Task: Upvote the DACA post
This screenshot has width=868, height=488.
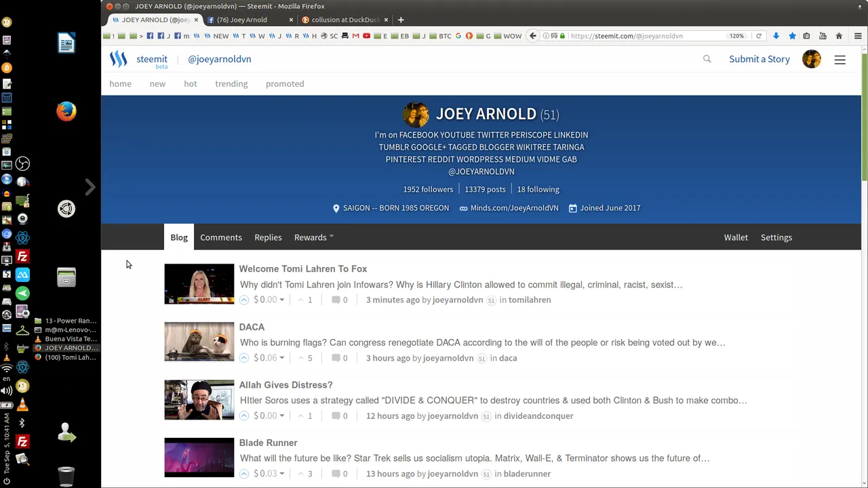Action: (x=244, y=358)
